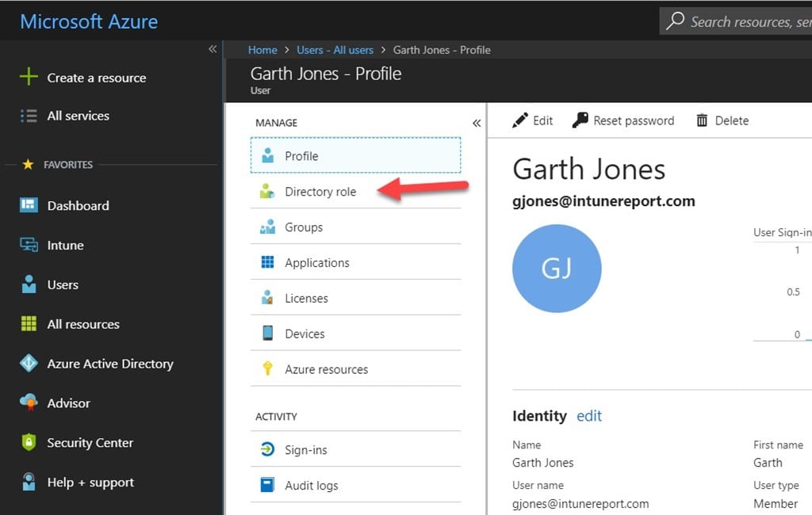Screen dimensions: 812x515
Task: Click the Advisor cloud icon
Action: 29,402
